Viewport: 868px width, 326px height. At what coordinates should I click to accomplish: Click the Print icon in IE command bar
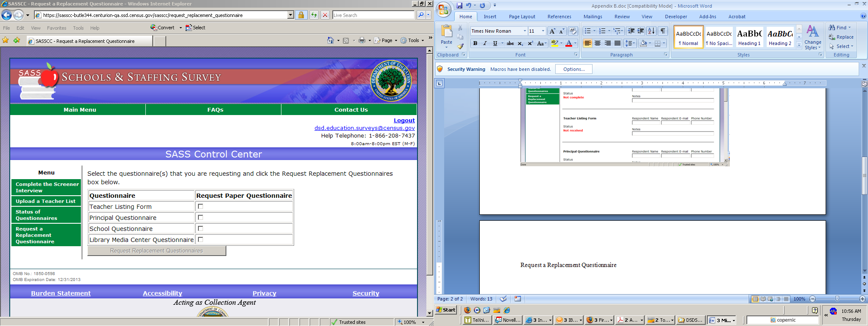point(362,40)
